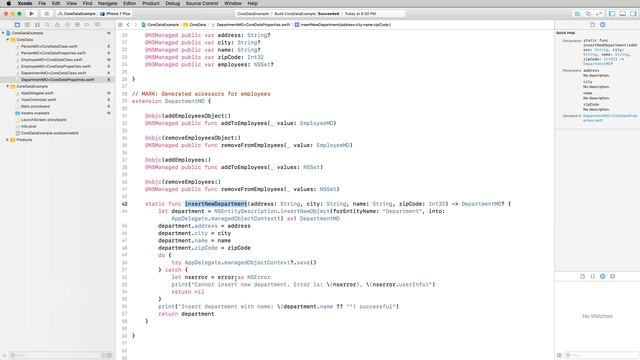
Task: Open the Source Control menu
Action: pyautogui.click(x=202, y=3)
